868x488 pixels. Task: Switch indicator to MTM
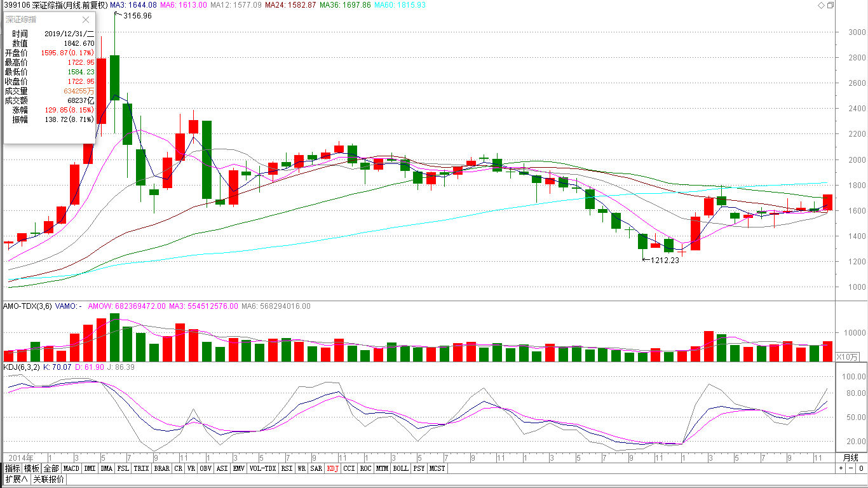(x=382, y=468)
